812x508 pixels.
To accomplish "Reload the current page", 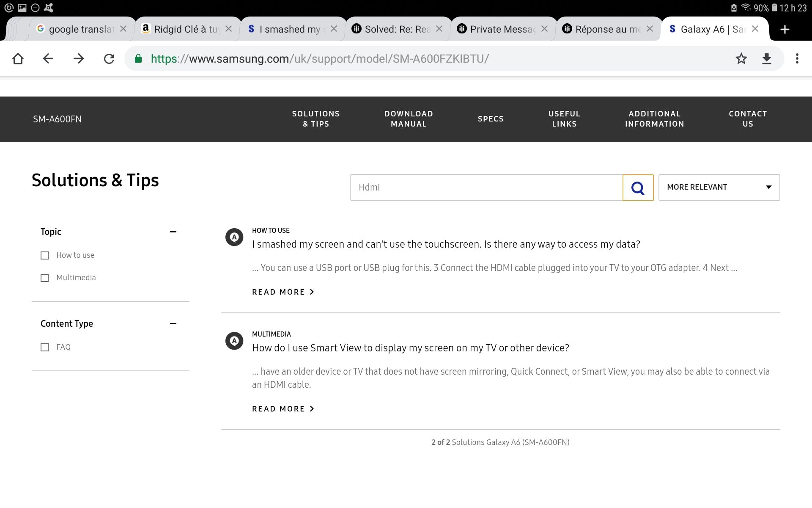I will point(109,59).
